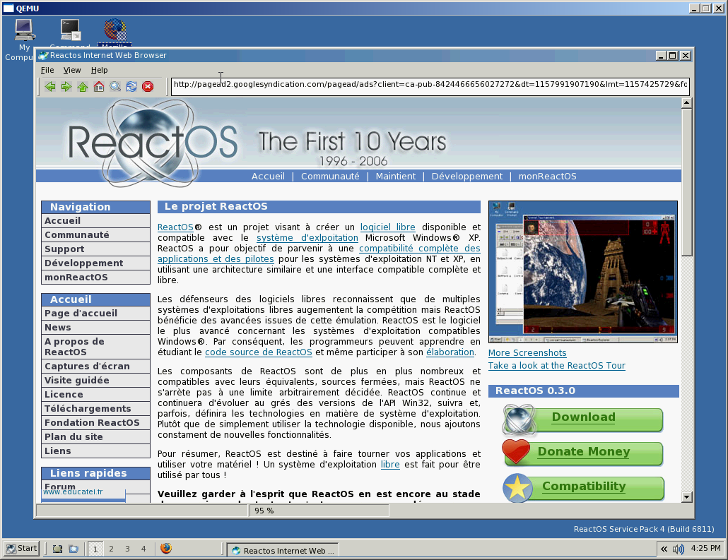Image resolution: width=728 pixels, height=560 pixels.
Task: Switch to virtual desktop 2
Action: [112, 549]
